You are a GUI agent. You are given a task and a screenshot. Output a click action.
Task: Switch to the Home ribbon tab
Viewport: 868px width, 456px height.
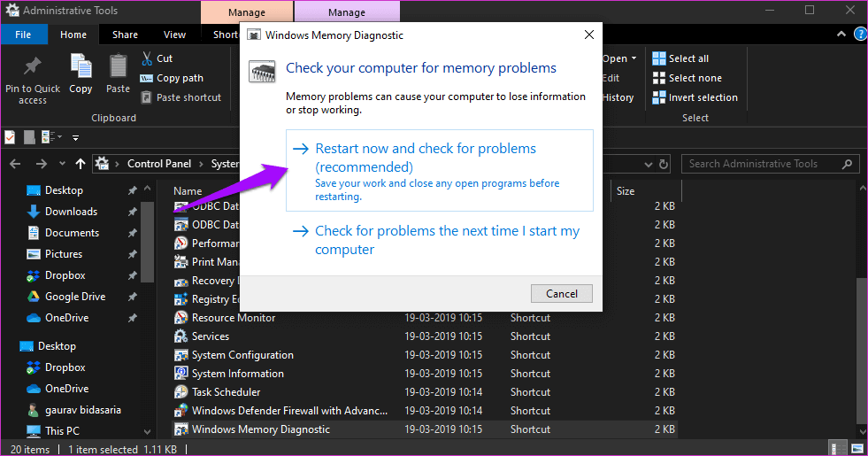(73, 35)
